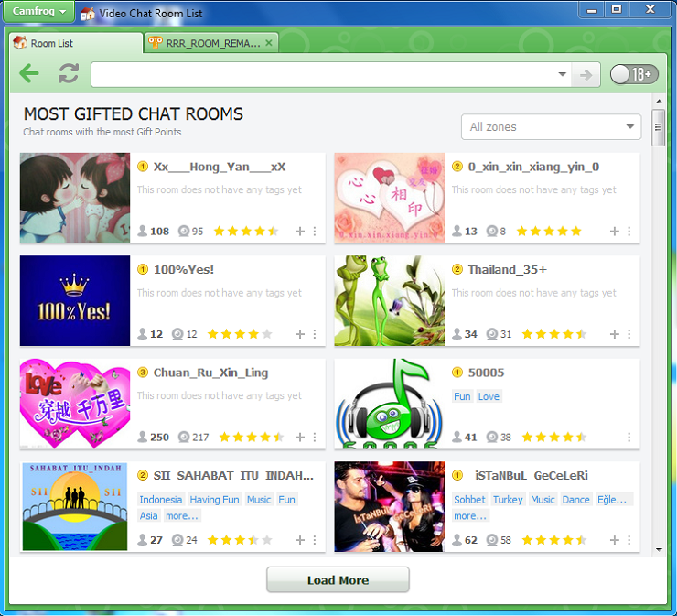The height and width of the screenshot is (616, 677).
Task: Expand the All zones dropdown
Action: (551, 127)
